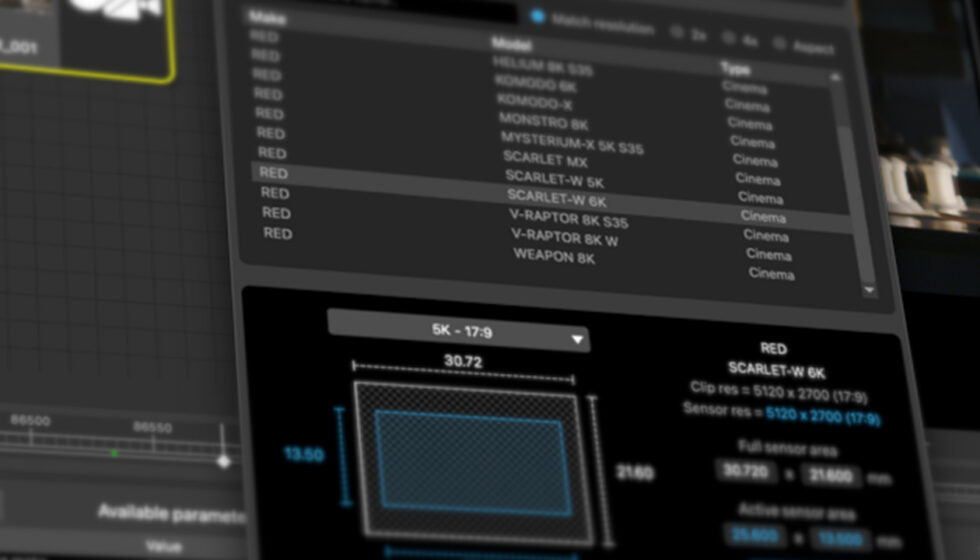Select the WEAPON 8K model row
The width and height of the screenshot is (980, 560).
click(x=554, y=256)
